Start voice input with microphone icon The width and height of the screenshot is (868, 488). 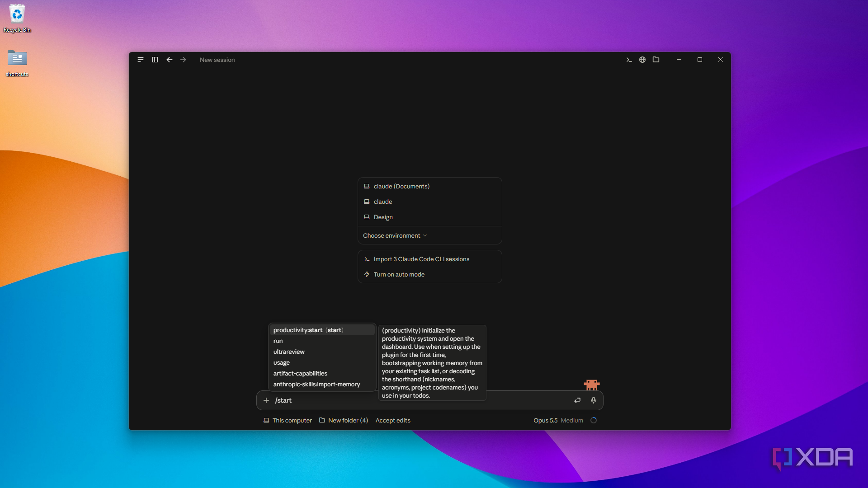tap(594, 400)
